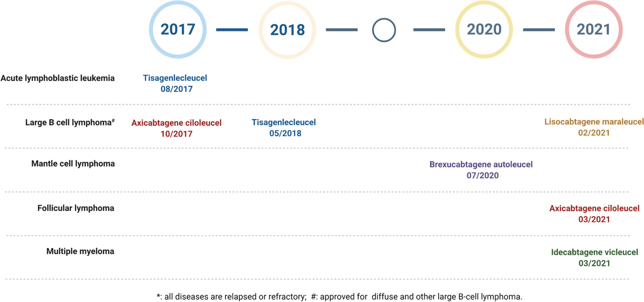Viewport: 644px width, 302px height.
Task: Click Tisagenlecleucel in the leukemia row
Action: [x=175, y=78]
